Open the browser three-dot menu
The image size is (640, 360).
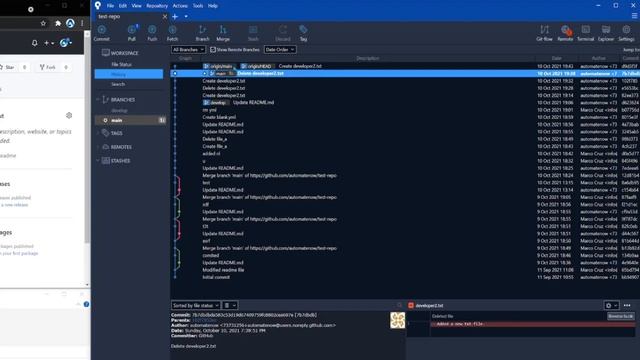tap(82, 23)
